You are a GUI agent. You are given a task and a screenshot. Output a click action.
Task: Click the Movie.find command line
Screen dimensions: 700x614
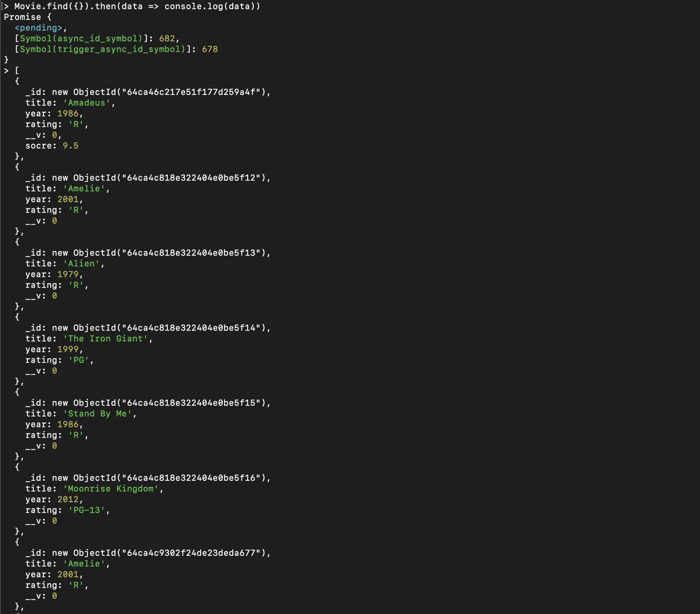pyautogui.click(x=137, y=7)
